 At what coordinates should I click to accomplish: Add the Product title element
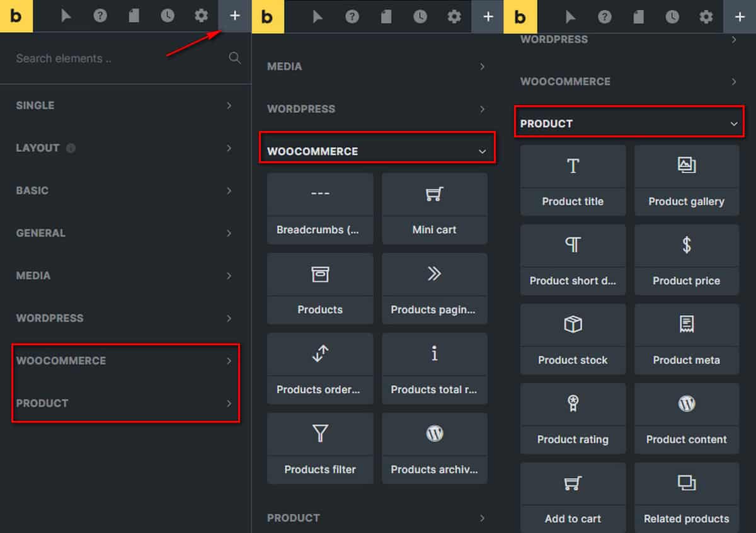tap(573, 180)
